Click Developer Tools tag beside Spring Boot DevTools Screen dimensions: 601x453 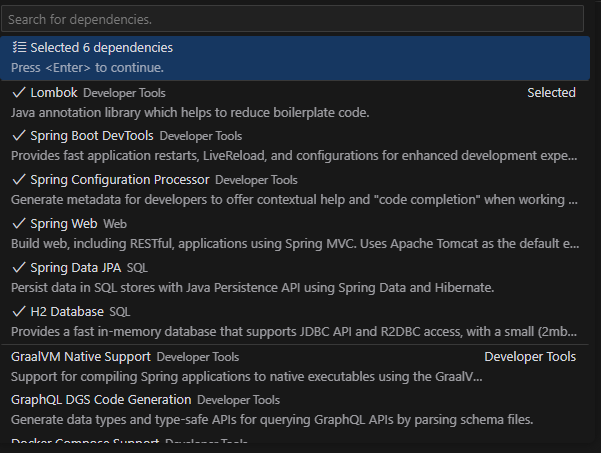[x=201, y=136]
